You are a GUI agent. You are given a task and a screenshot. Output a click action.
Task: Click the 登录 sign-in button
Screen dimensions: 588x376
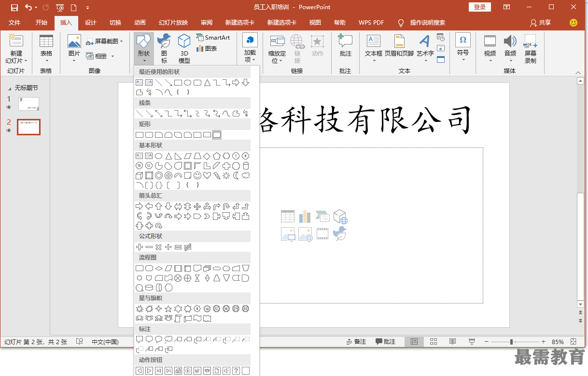click(480, 7)
